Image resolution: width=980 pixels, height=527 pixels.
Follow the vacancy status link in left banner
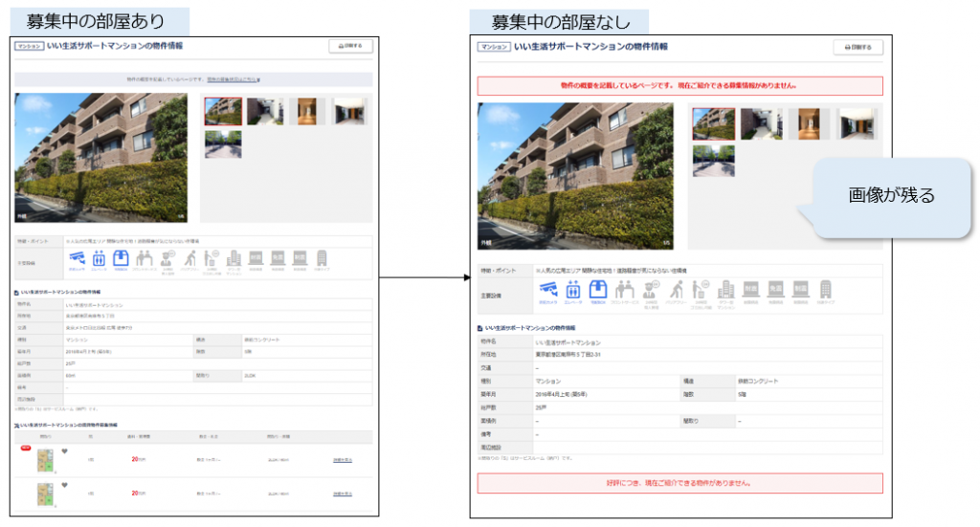coord(234,80)
